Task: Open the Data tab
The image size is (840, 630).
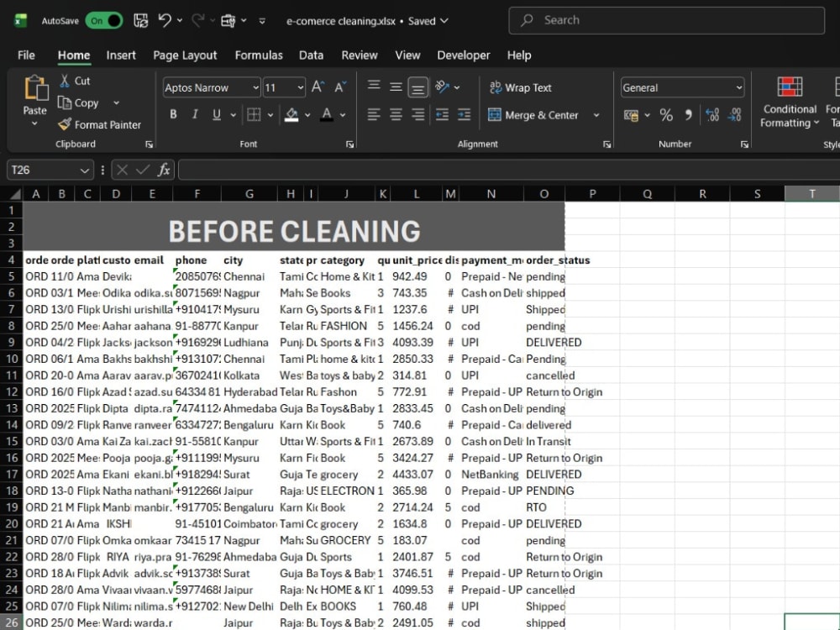Action: (x=311, y=55)
